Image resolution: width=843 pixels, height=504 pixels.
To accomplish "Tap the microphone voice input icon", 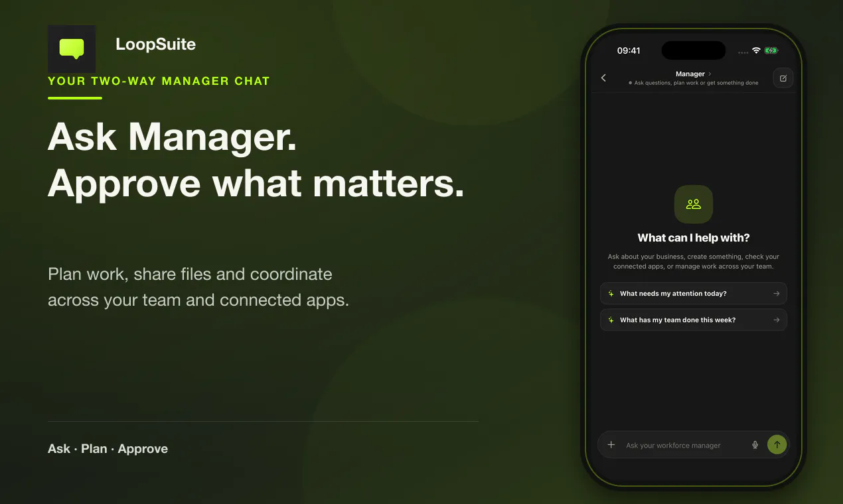I will pyautogui.click(x=755, y=445).
